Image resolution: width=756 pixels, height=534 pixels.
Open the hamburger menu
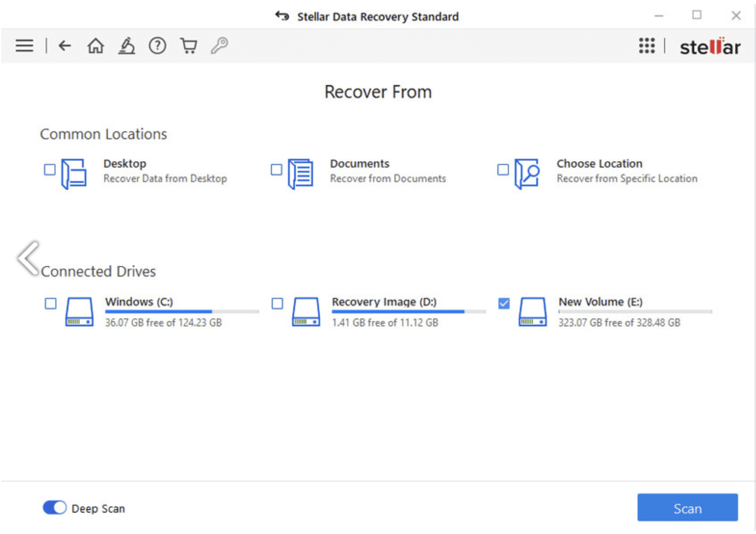click(x=24, y=45)
